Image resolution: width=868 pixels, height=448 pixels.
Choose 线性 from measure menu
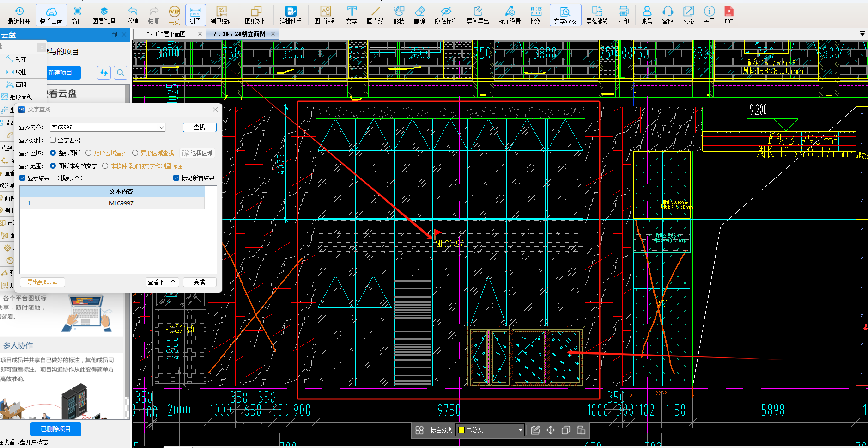(20, 72)
